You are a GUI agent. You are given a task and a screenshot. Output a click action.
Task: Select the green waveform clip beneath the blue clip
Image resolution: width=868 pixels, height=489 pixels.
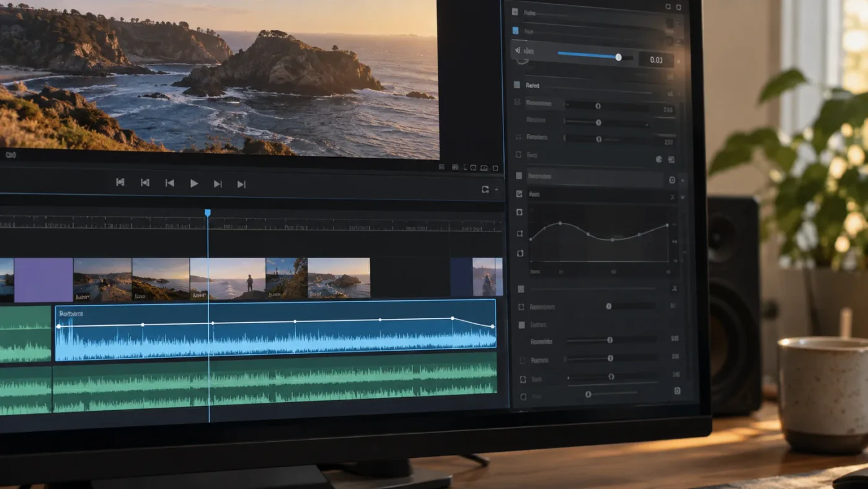click(x=275, y=382)
